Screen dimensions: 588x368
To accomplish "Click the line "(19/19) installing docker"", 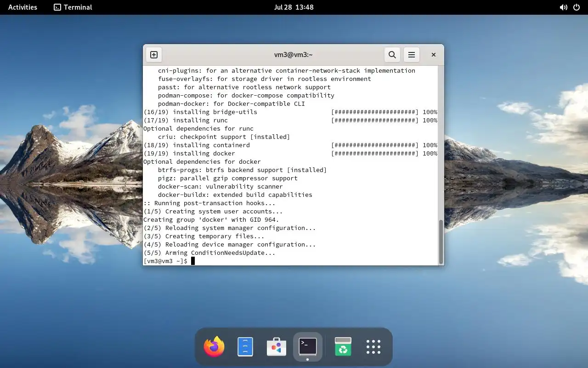I will (x=189, y=154).
